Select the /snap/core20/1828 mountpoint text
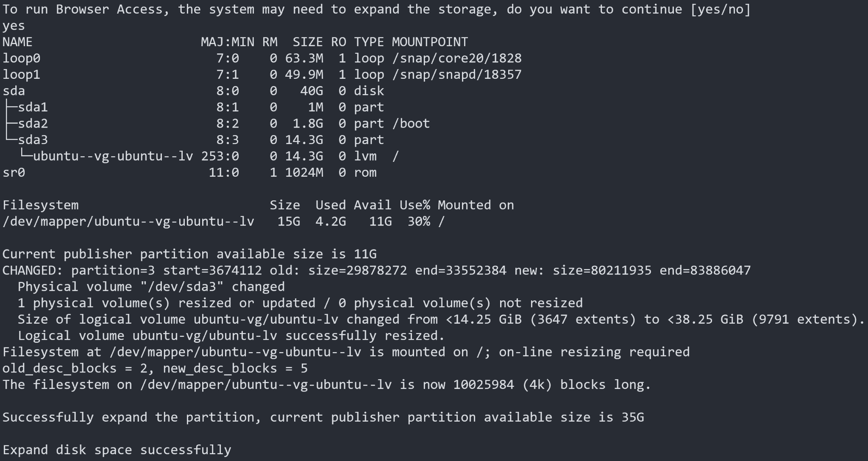The width and height of the screenshot is (868, 461). 457,58
